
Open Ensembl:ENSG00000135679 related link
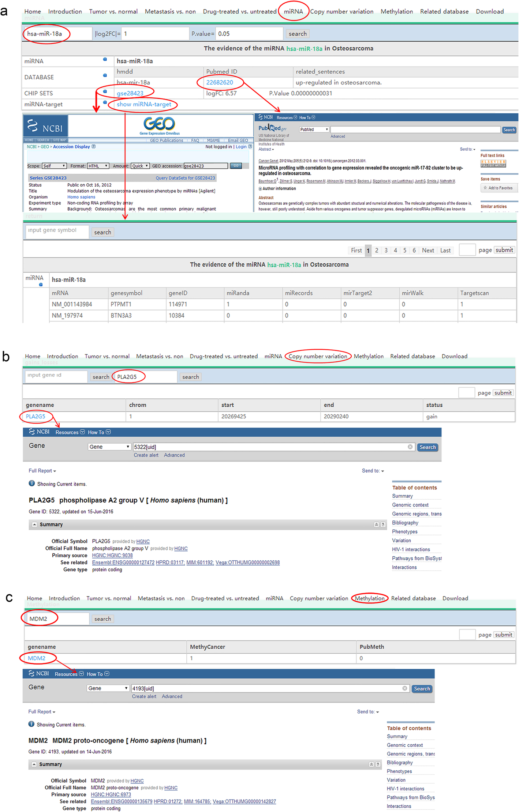coord(122,801)
